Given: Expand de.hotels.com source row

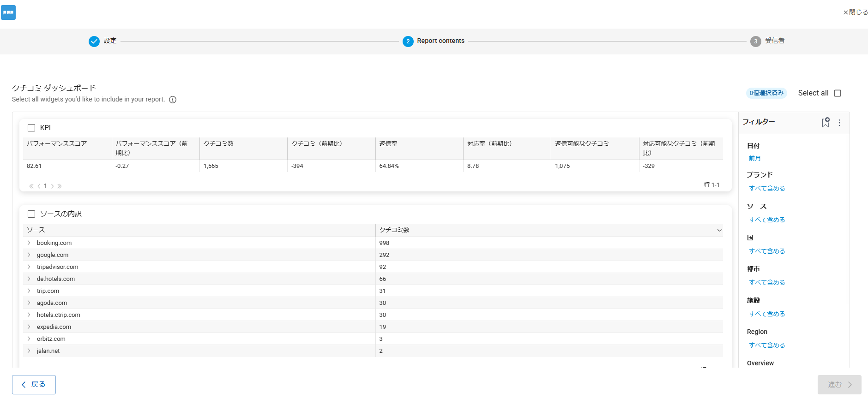Looking at the screenshot, I should tap(29, 279).
